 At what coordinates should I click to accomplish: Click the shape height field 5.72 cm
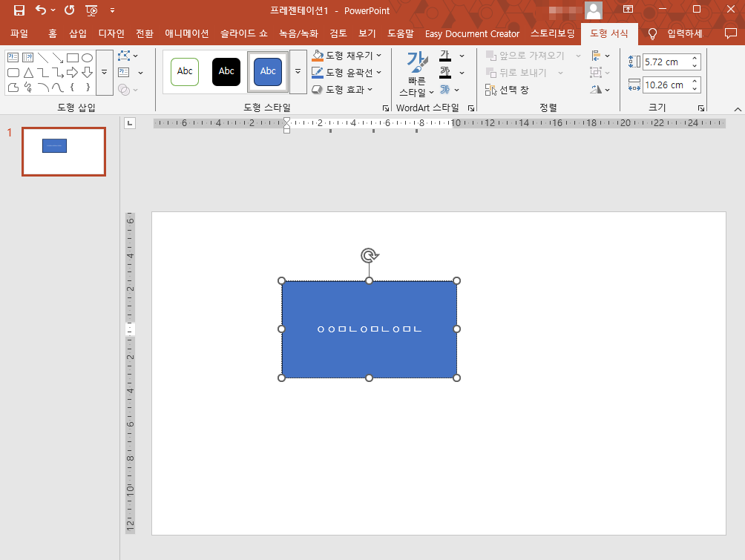click(x=666, y=62)
